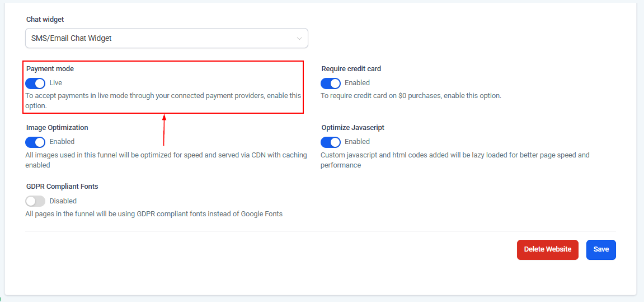Image resolution: width=644 pixels, height=302 pixels.
Task: Click the "Chat widget" field label
Action: [45, 20]
